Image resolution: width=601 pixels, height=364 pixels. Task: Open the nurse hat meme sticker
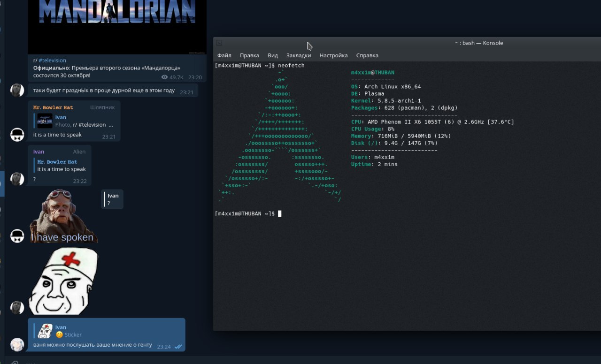(64, 281)
